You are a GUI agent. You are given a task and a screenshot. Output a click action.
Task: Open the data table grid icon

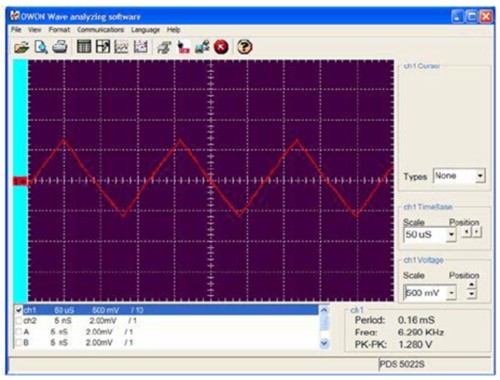coord(84,47)
